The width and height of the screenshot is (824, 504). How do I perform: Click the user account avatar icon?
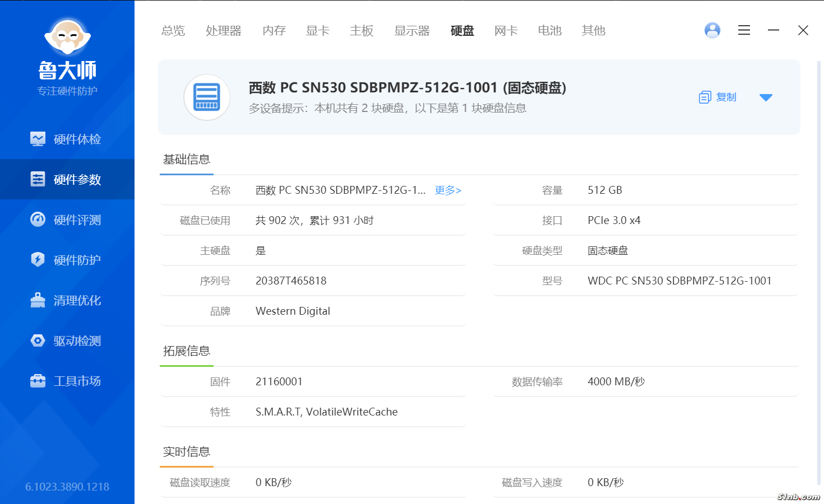pyautogui.click(x=712, y=30)
